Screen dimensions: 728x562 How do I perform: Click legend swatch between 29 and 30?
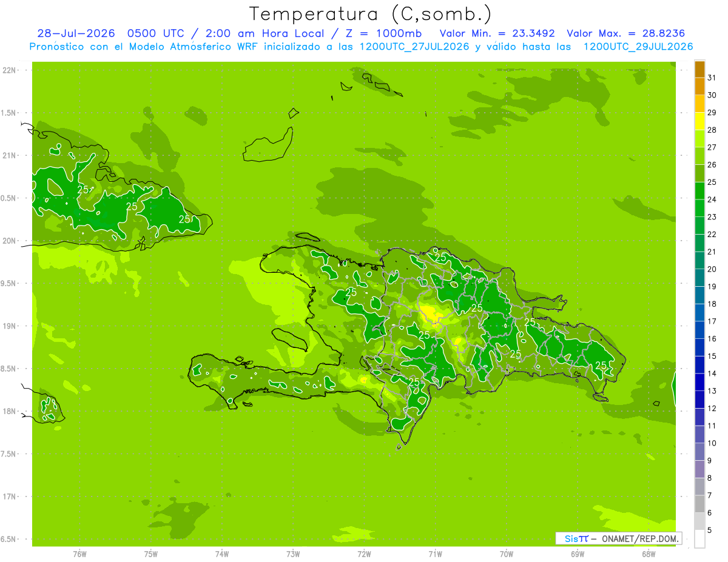(699, 104)
